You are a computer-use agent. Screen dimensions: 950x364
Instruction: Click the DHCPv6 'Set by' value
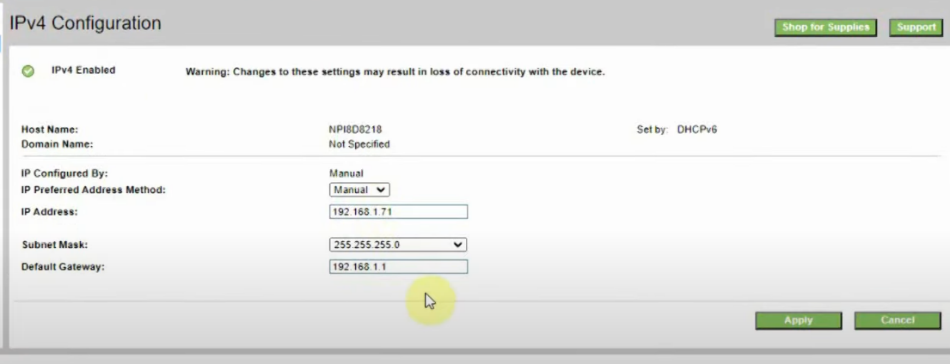point(697,129)
